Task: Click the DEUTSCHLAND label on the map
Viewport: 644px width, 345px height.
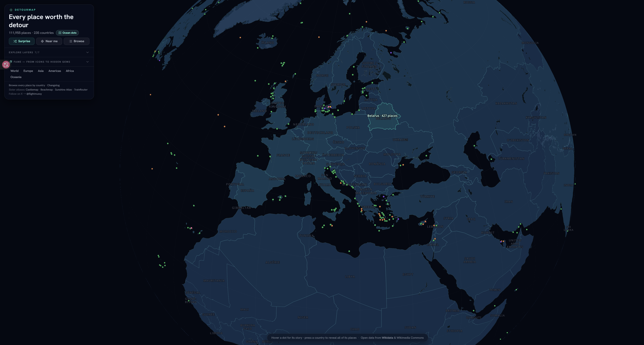Action: click(320, 133)
